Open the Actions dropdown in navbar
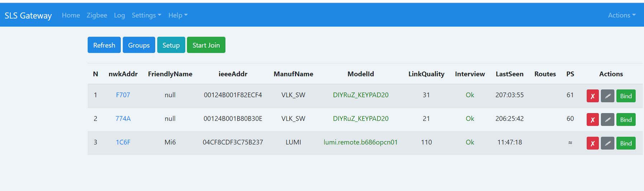Viewport: 644px width, 191px height. coord(621,15)
